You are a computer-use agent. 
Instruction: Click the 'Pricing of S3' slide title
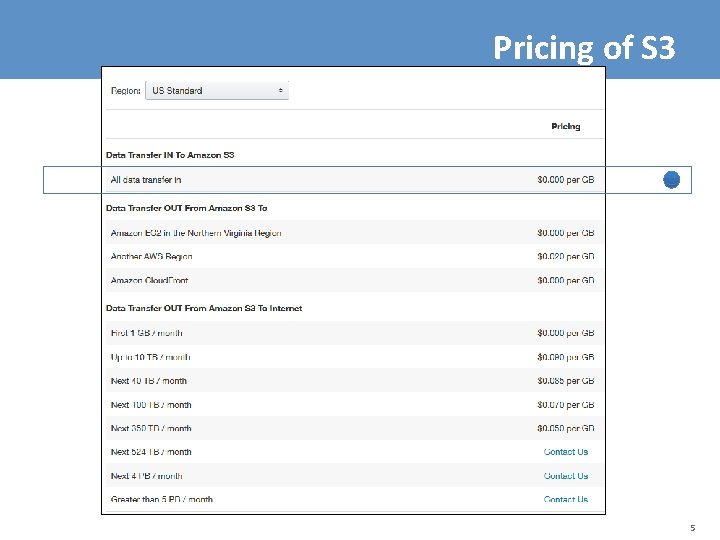[584, 48]
